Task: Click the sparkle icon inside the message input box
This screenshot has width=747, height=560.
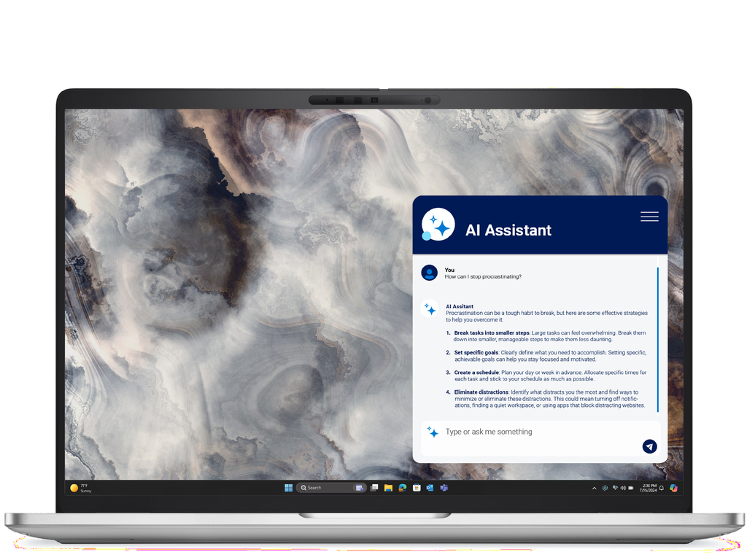Action: point(433,432)
